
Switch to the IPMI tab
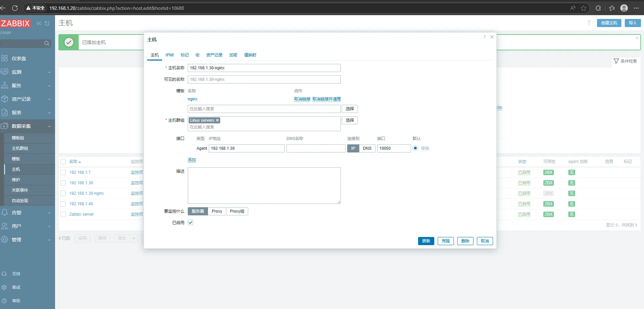point(170,55)
